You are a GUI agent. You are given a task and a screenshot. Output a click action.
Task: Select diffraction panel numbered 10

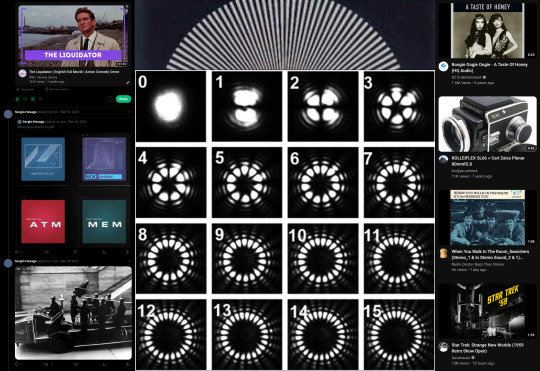pos(323,259)
